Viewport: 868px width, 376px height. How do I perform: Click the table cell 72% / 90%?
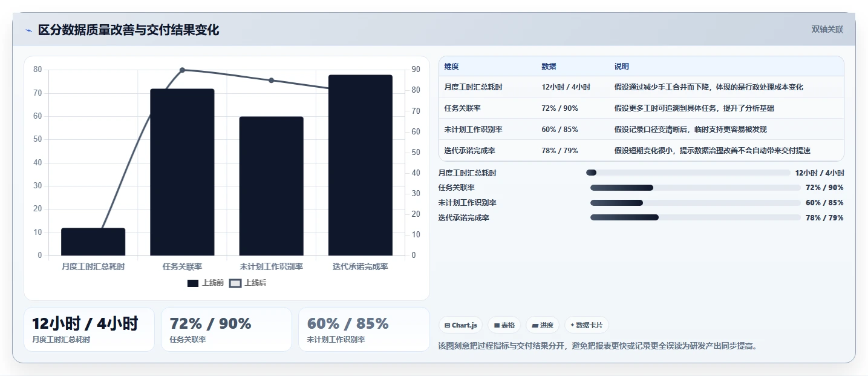point(560,108)
